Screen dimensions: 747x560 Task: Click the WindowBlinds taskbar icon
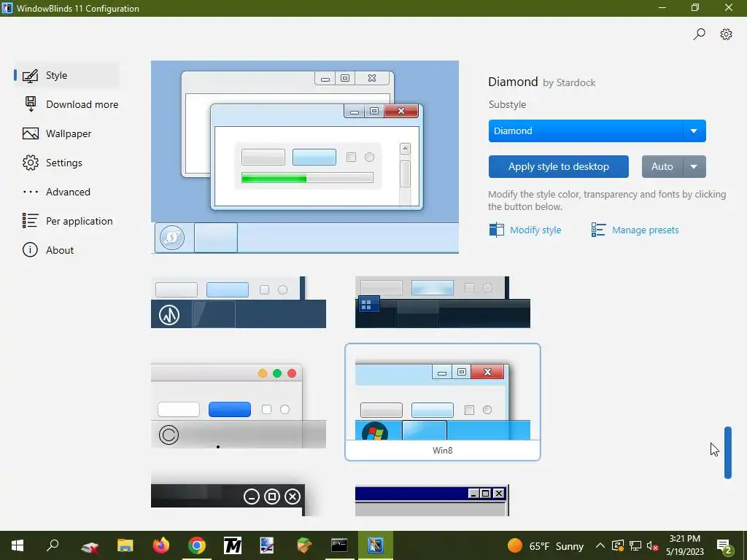(376, 545)
